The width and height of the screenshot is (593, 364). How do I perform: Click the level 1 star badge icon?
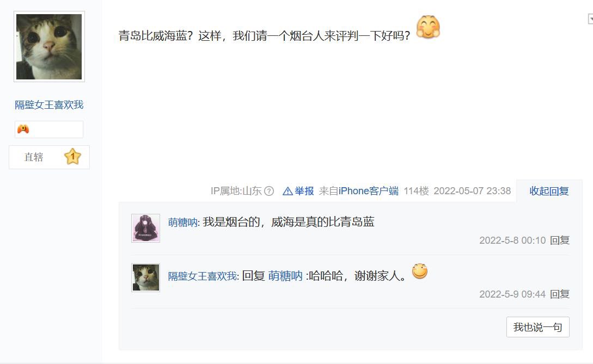72,157
